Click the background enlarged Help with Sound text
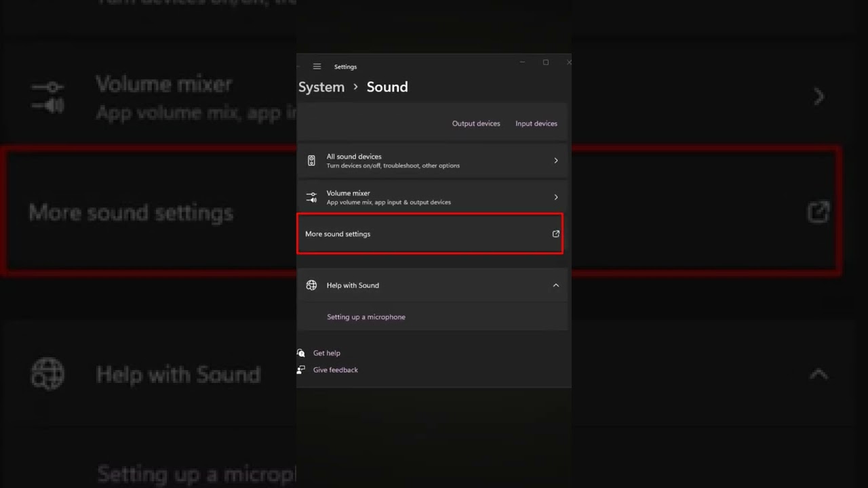868x488 pixels. click(178, 374)
